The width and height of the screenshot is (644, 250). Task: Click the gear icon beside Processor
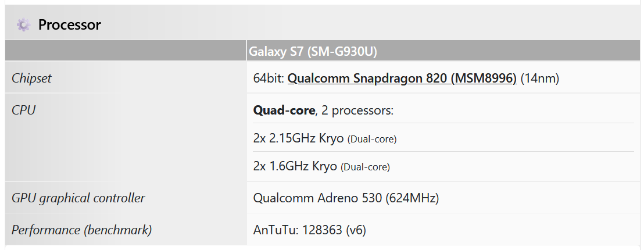[23, 25]
